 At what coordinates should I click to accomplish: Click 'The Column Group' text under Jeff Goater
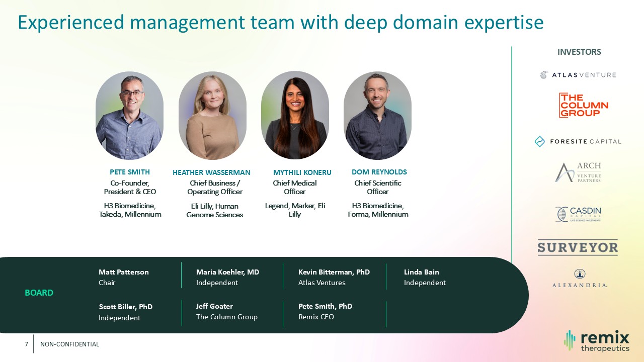(x=227, y=317)
